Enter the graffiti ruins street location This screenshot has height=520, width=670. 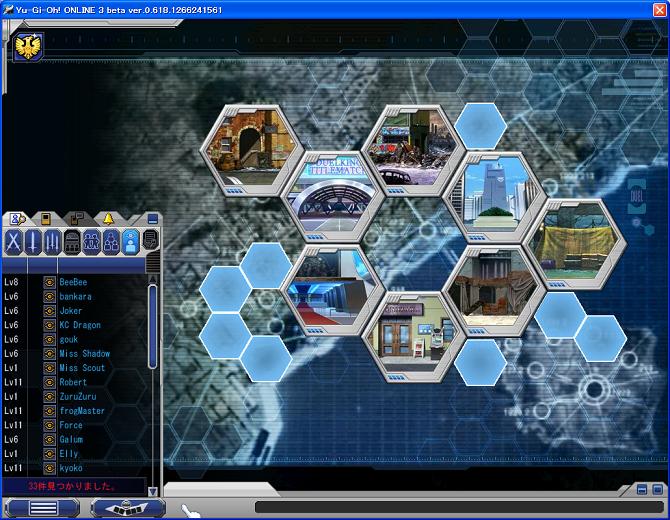tap(413, 149)
